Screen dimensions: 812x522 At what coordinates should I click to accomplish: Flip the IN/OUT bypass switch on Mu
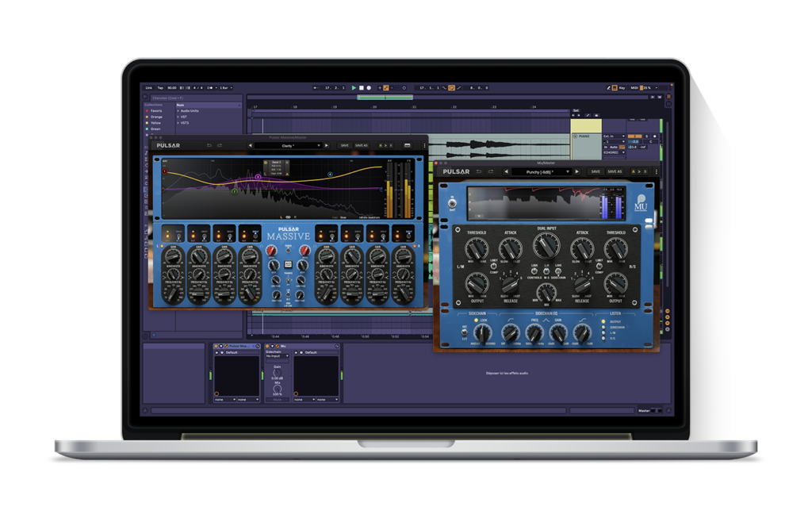pos(452,203)
